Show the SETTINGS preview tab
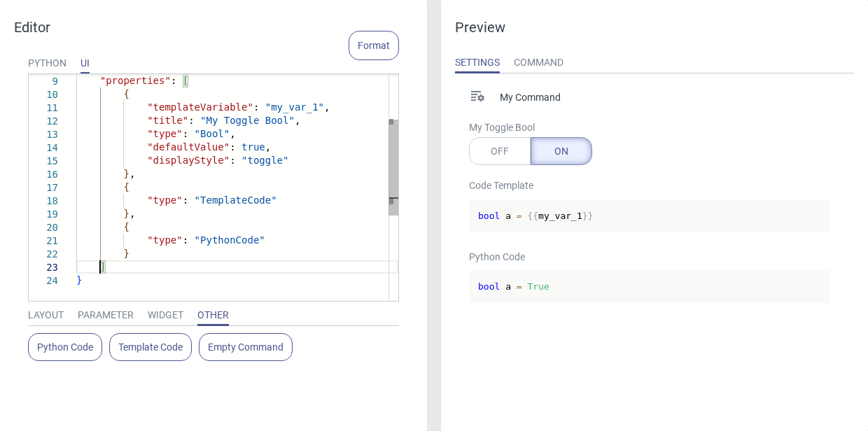 click(x=477, y=62)
